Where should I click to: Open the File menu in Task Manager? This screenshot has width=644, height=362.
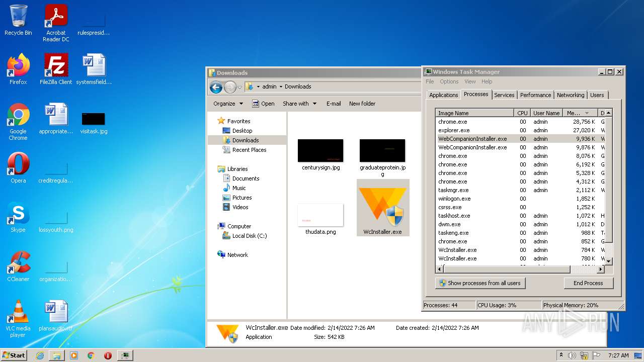point(430,81)
